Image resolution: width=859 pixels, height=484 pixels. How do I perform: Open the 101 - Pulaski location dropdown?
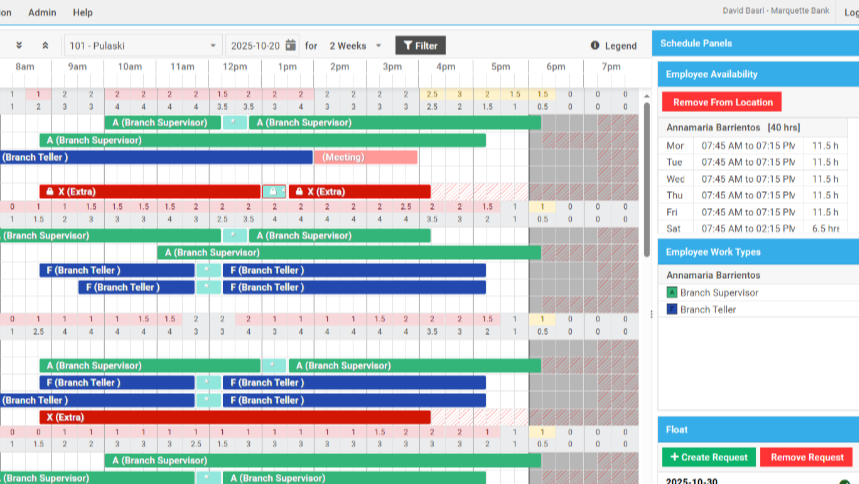click(143, 45)
